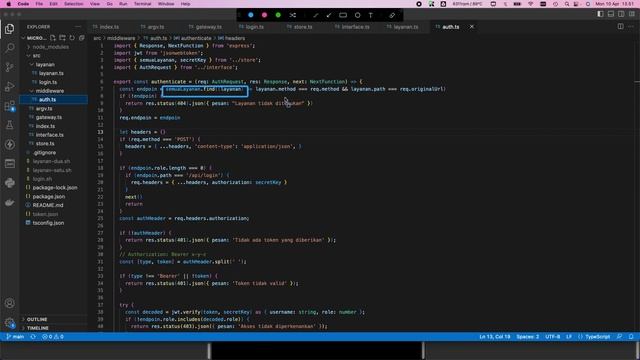Toggle primary sidebar layout button
The image size is (640, 360).
pos(600,14)
